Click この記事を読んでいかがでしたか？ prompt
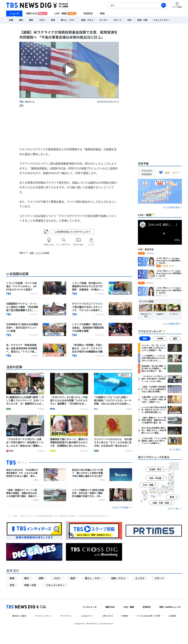188x644 pixels. 72,232
